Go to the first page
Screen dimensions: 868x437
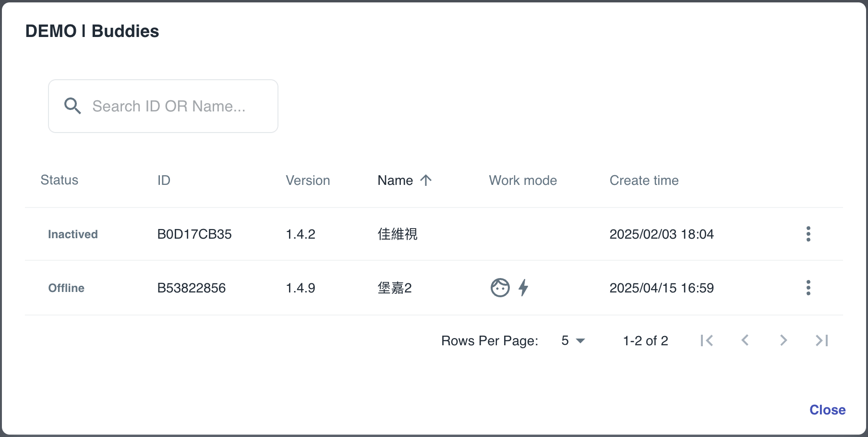click(x=707, y=340)
